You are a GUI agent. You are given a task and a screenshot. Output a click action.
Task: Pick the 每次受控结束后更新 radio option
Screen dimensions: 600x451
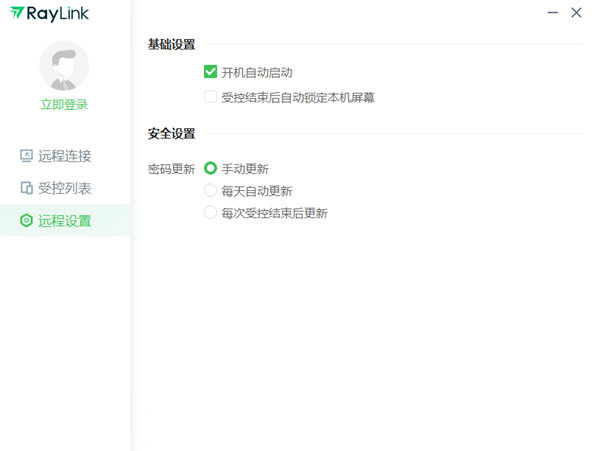pyautogui.click(x=210, y=212)
